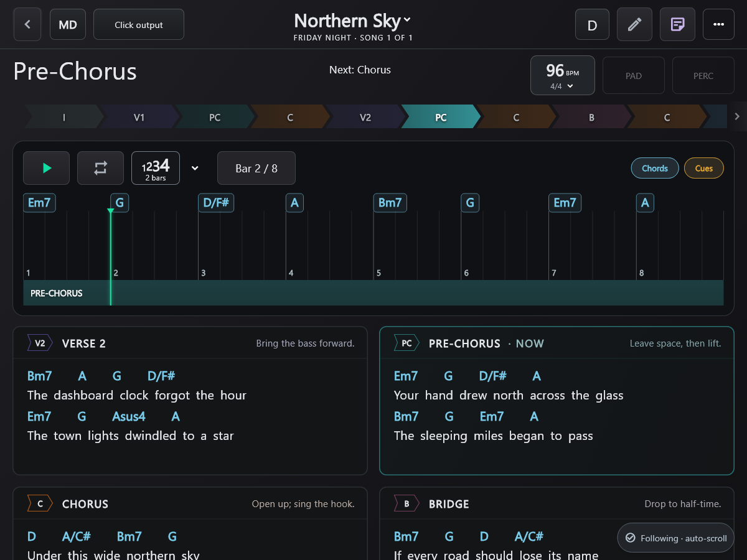Click the 'Next: Chorus' text
This screenshot has height=560, width=747.
360,70
